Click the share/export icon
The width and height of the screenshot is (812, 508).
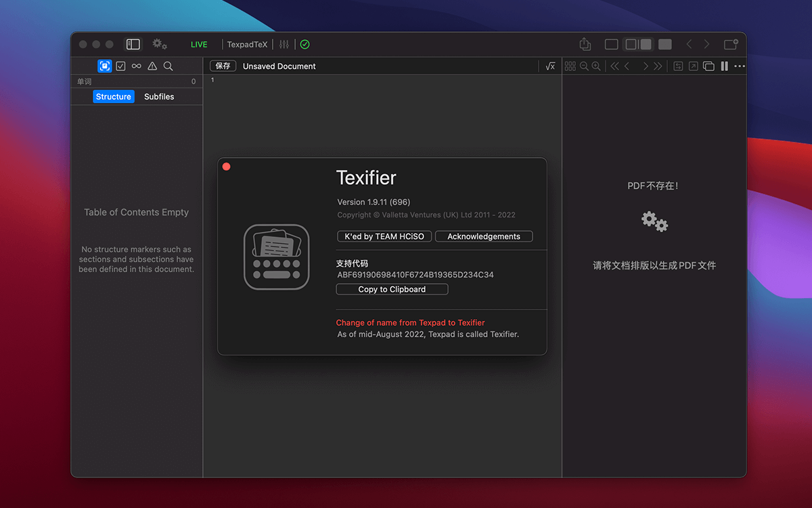585,44
